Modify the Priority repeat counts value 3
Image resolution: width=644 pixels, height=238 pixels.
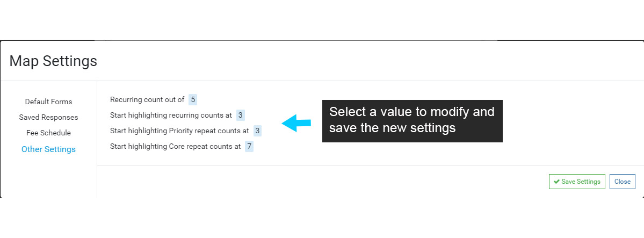point(258,131)
